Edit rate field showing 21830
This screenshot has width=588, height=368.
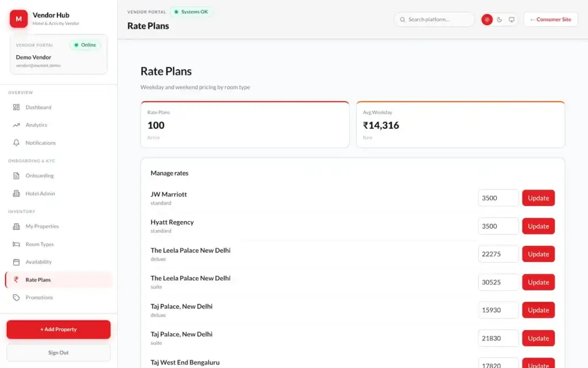(x=498, y=338)
